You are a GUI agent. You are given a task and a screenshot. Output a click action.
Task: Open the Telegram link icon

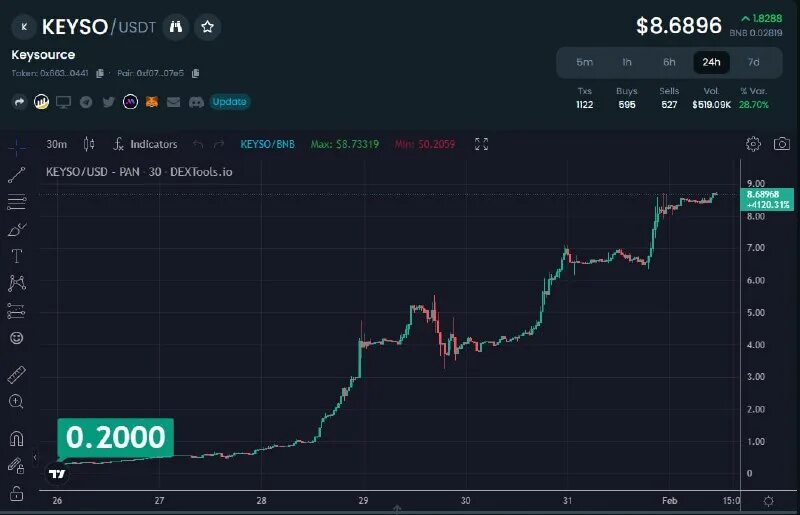pos(86,102)
